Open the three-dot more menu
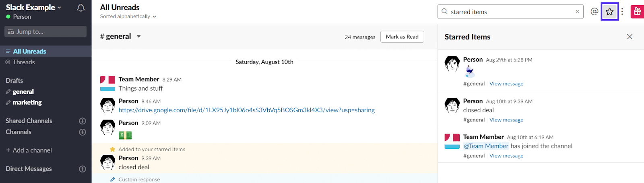The image size is (644, 183). click(622, 12)
